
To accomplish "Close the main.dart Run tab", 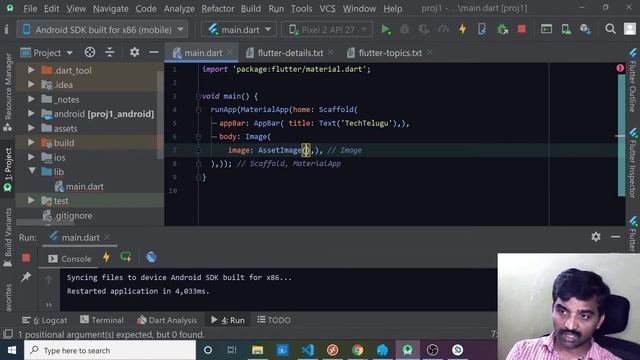I will coord(107,237).
